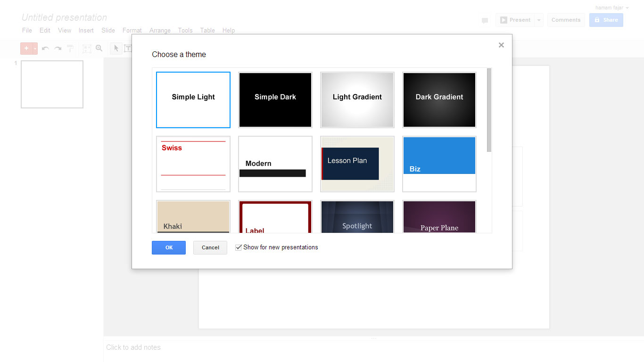Open the Format menu
The width and height of the screenshot is (644, 362).
tap(132, 30)
